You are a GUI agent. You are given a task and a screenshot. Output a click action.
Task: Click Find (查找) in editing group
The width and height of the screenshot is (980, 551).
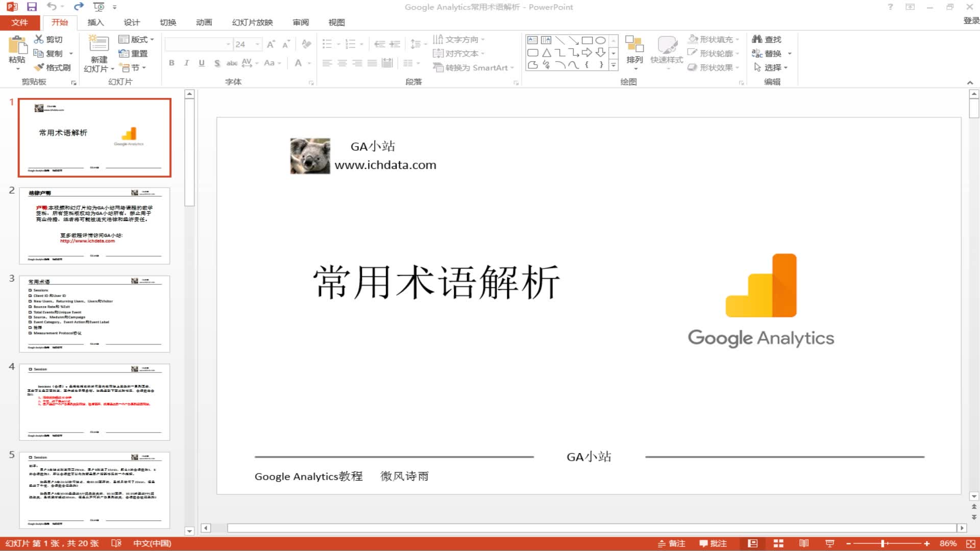[767, 39]
